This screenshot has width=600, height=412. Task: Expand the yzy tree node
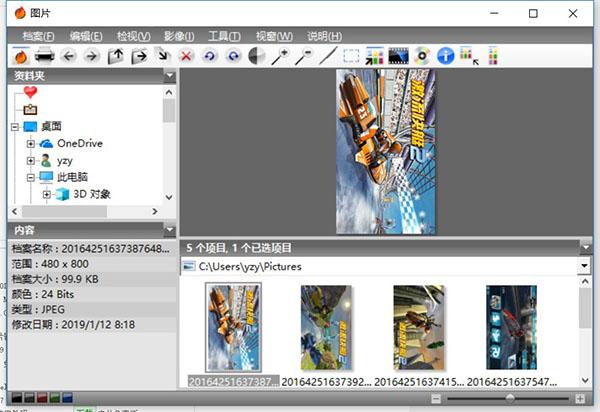31,161
